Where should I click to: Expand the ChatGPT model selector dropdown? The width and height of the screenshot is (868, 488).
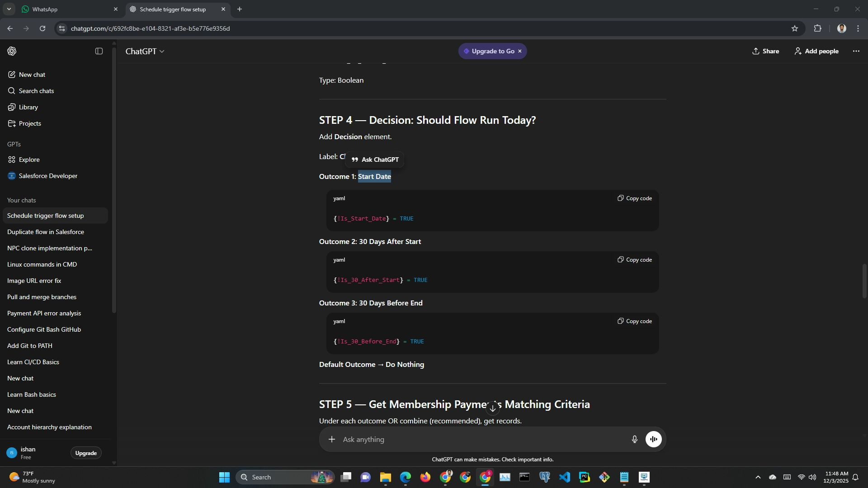(x=145, y=52)
